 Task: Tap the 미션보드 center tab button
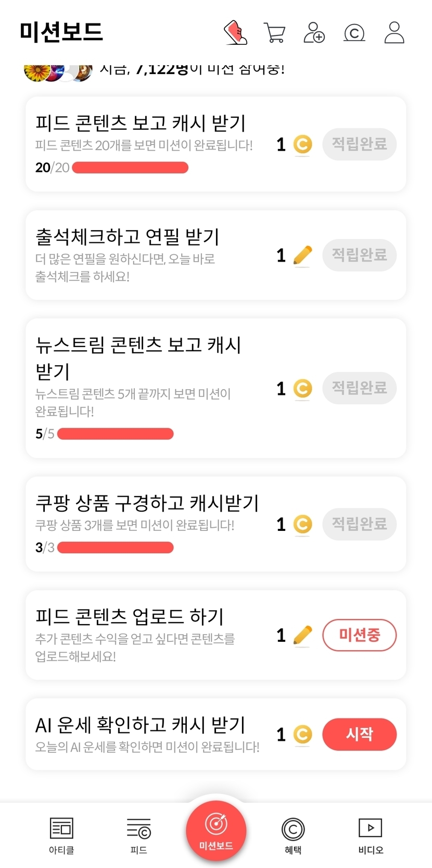click(216, 831)
